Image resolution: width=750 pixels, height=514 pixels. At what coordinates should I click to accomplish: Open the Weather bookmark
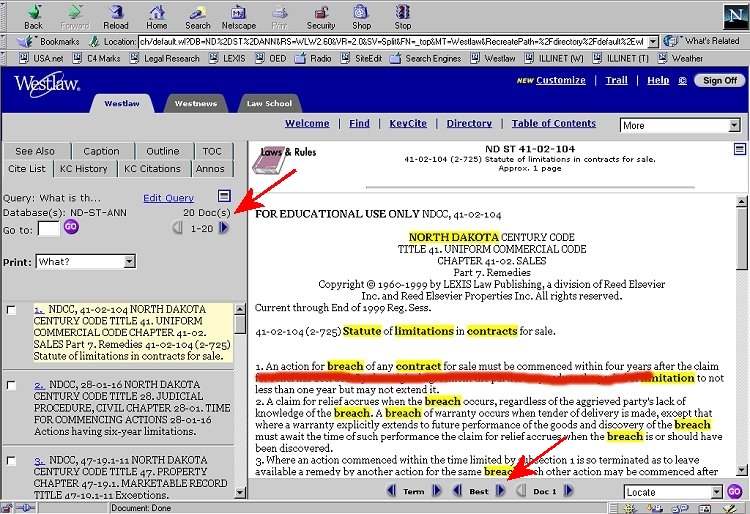click(x=680, y=58)
